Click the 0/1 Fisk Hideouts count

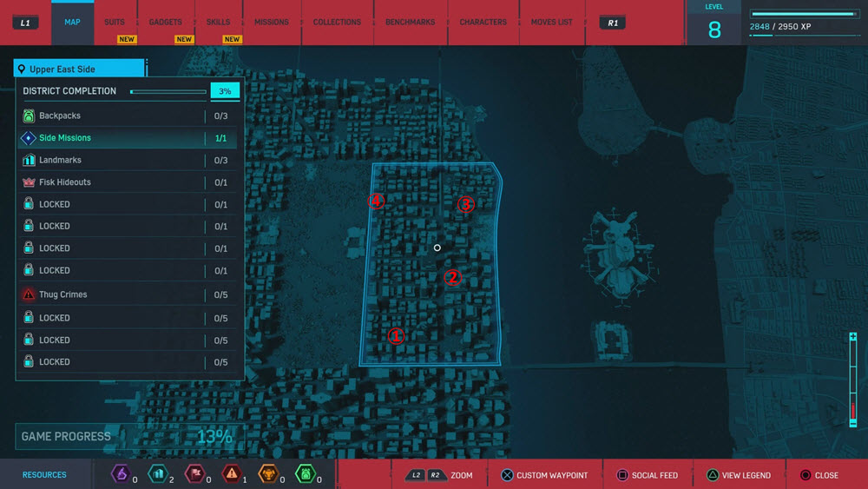220,182
